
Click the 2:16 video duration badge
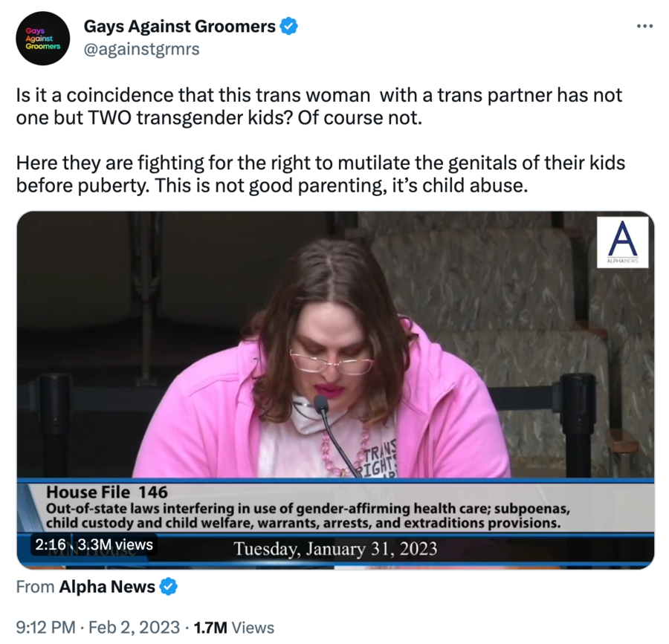click(50, 544)
